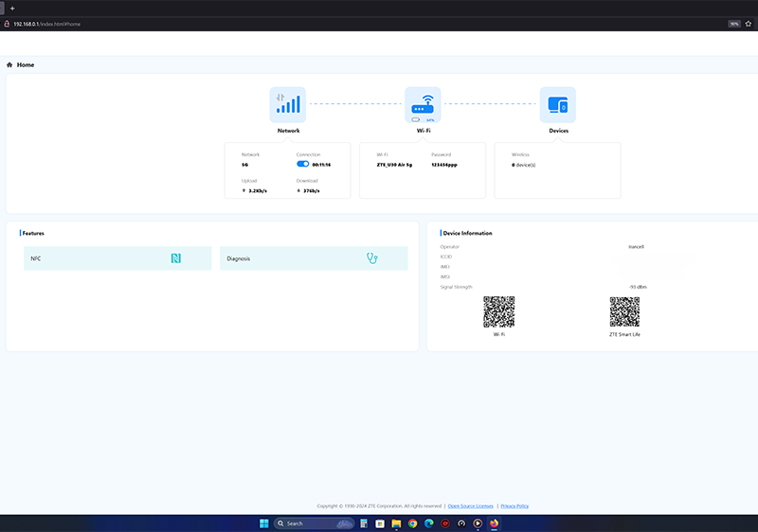Click the Diagnosis stethoscope icon
This screenshot has width=758, height=532.
click(371, 258)
